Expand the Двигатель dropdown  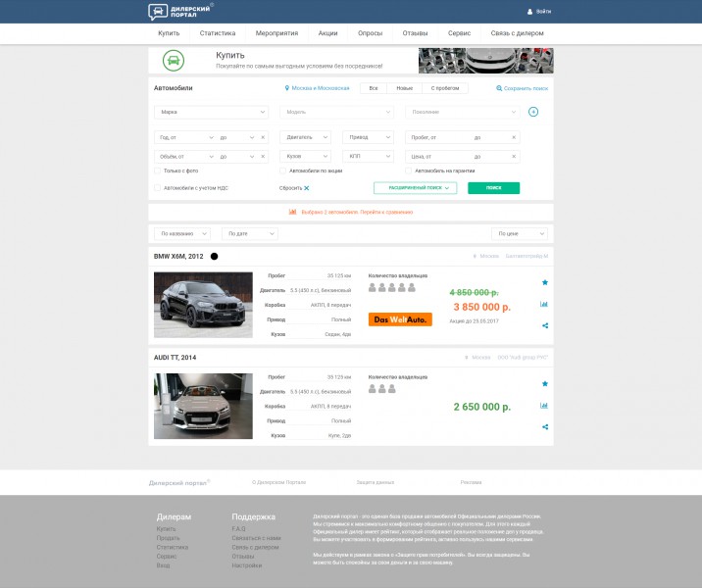[x=305, y=137]
